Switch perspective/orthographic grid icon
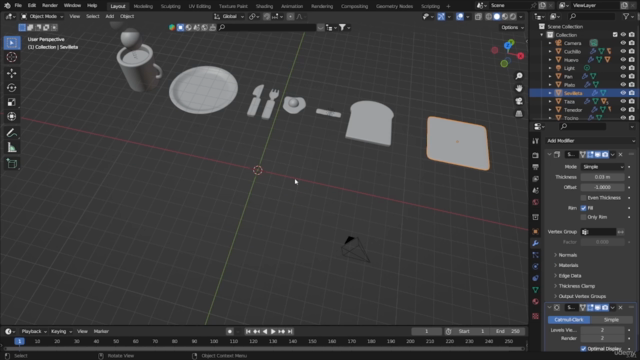Image resolution: width=640 pixels, height=360 pixels. tap(519, 113)
